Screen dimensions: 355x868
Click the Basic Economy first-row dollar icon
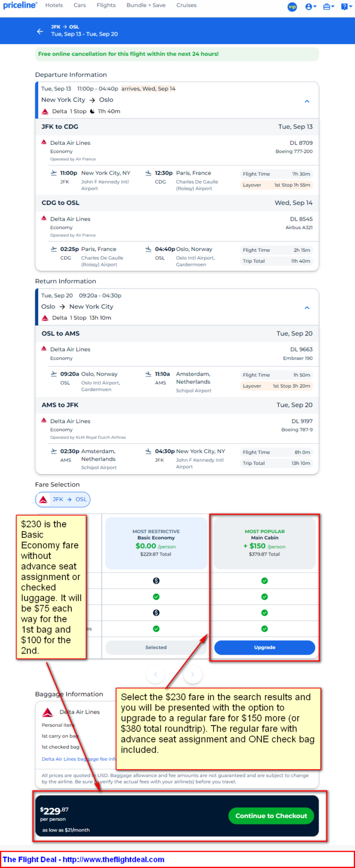(156, 580)
